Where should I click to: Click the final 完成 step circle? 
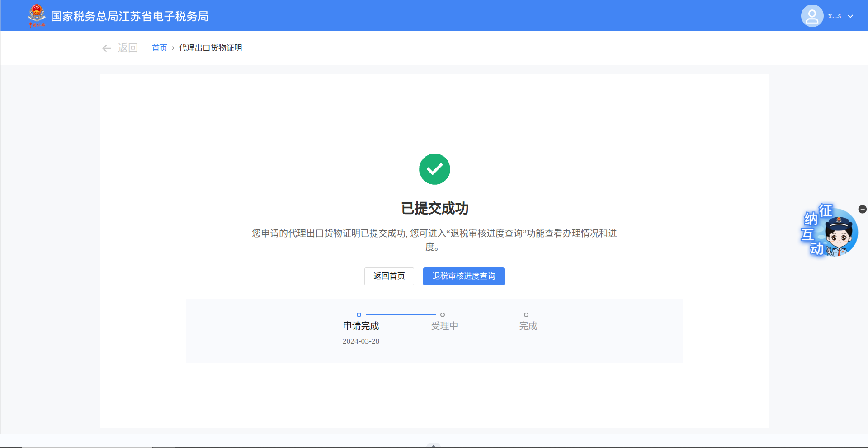click(x=526, y=315)
